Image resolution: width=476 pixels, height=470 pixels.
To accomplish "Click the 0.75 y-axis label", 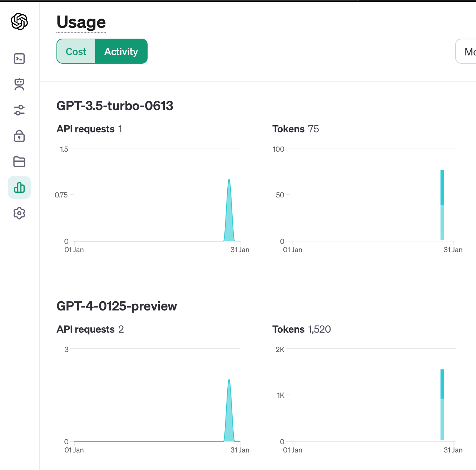I will tap(61, 195).
